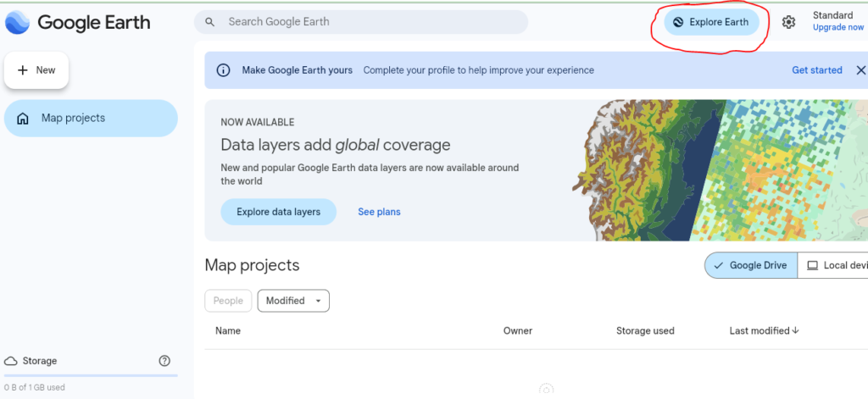Open the Modified filter dropdown
This screenshot has width=868, height=399.
(x=293, y=301)
